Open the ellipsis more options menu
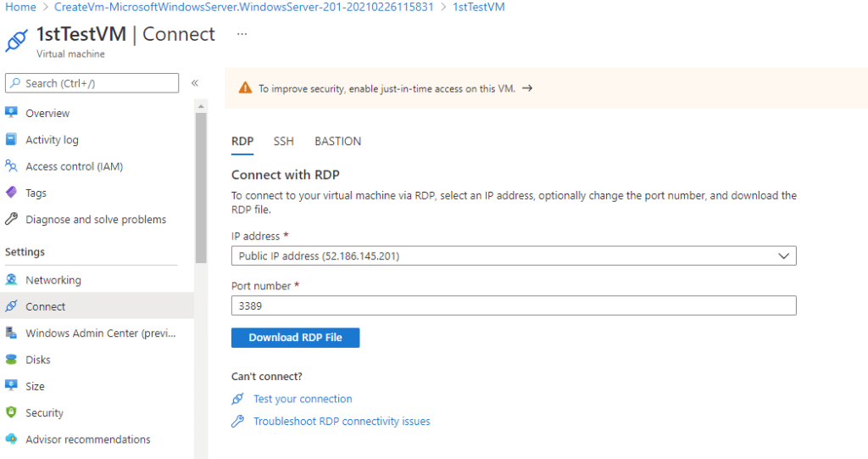 click(242, 34)
